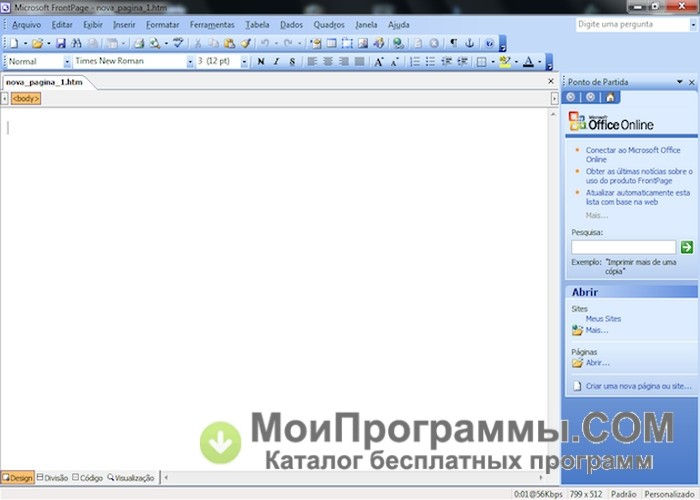Screen dimensions: 700x500
Task: Toggle bold formatting (N button)
Action: click(x=261, y=62)
